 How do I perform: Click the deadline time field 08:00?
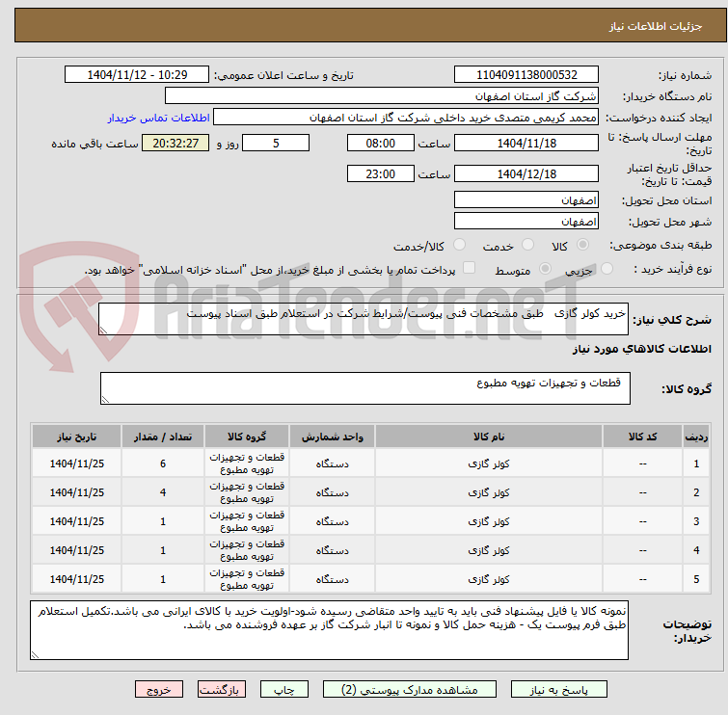tap(380, 143)
